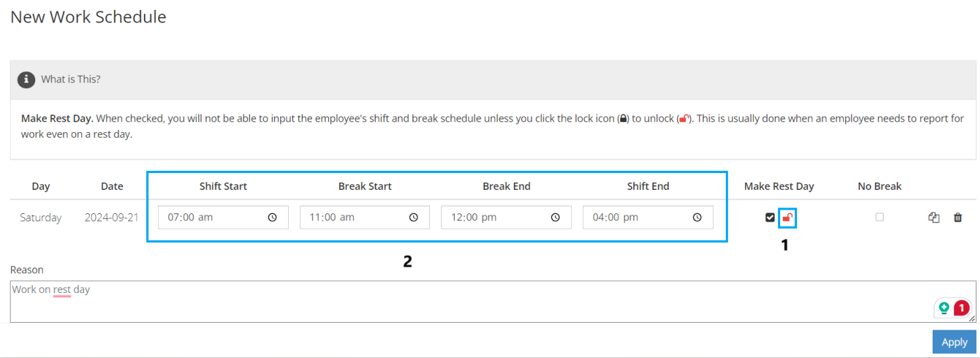Viewport: 980px width, 358px height.
Task: Open the Shift Start clock picker icon
Action: [x=273, y=217]
